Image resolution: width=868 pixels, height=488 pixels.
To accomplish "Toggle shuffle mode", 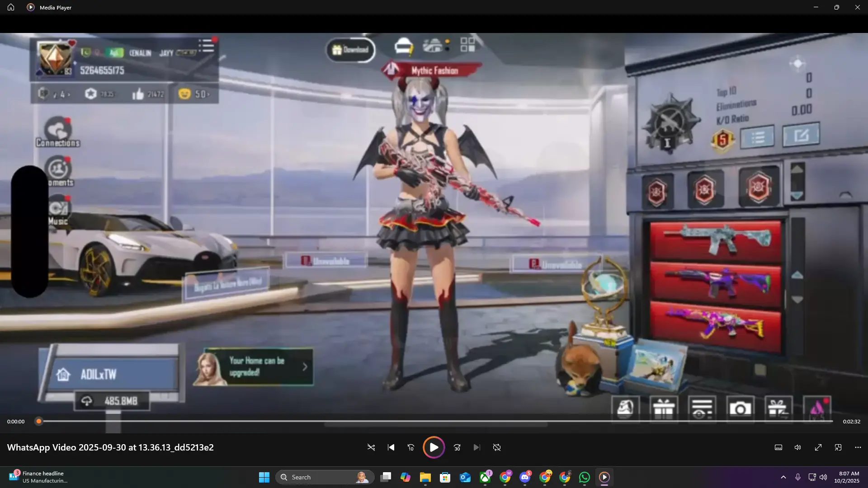I will pyautogui.click(x=371, y=447).
